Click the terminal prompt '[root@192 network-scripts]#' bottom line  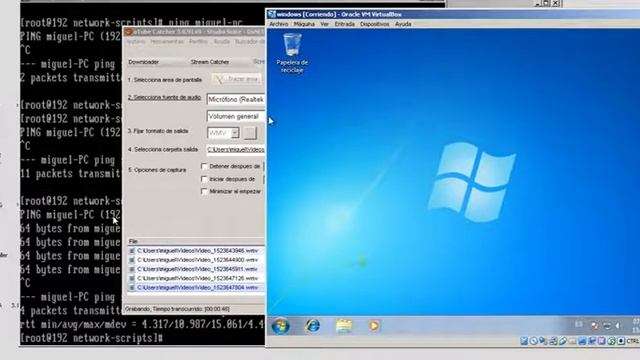[x=91, y=338]
